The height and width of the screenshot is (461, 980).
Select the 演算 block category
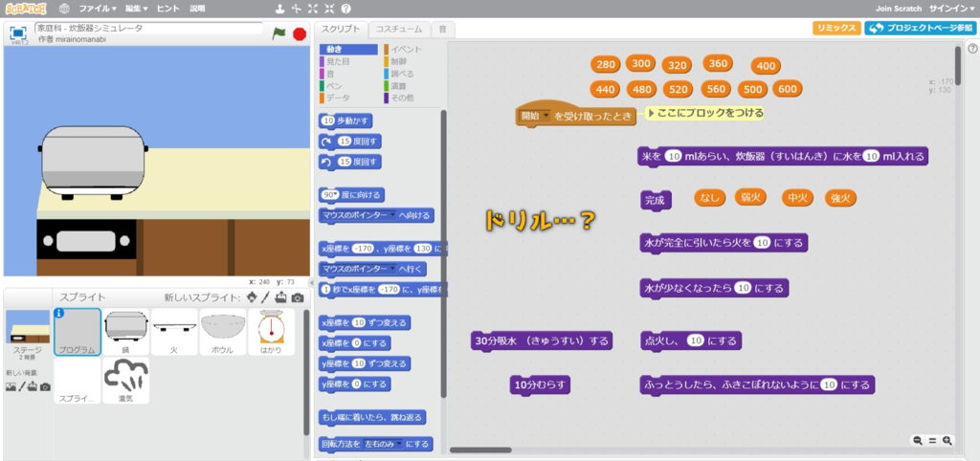[x=399, y=86]
